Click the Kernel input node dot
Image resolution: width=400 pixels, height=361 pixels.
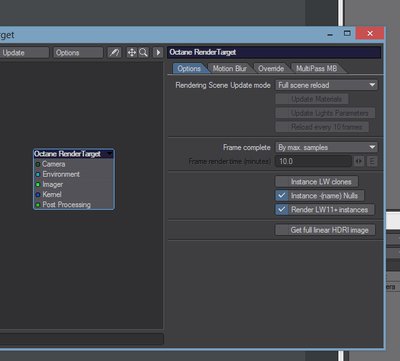tap(38, 195)
